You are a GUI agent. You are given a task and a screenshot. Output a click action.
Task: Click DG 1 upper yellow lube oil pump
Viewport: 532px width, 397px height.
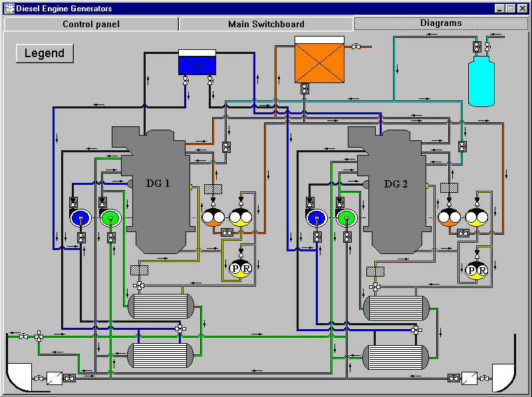click(x=241, y=217)
